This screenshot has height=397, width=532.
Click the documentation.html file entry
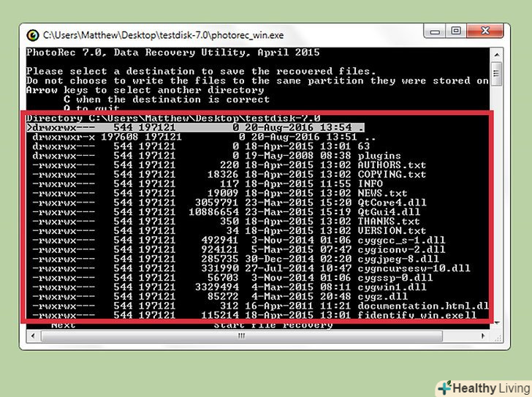pos(261,306)
